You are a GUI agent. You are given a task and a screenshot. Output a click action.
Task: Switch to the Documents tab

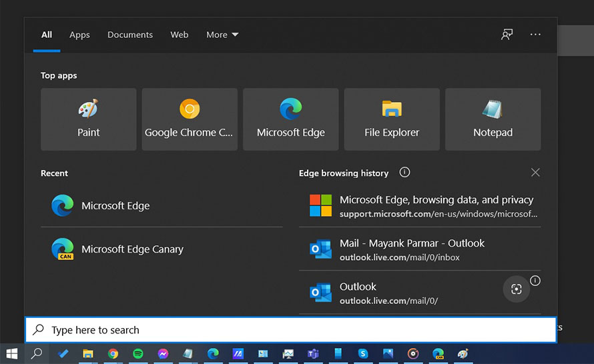pos(130,35)
